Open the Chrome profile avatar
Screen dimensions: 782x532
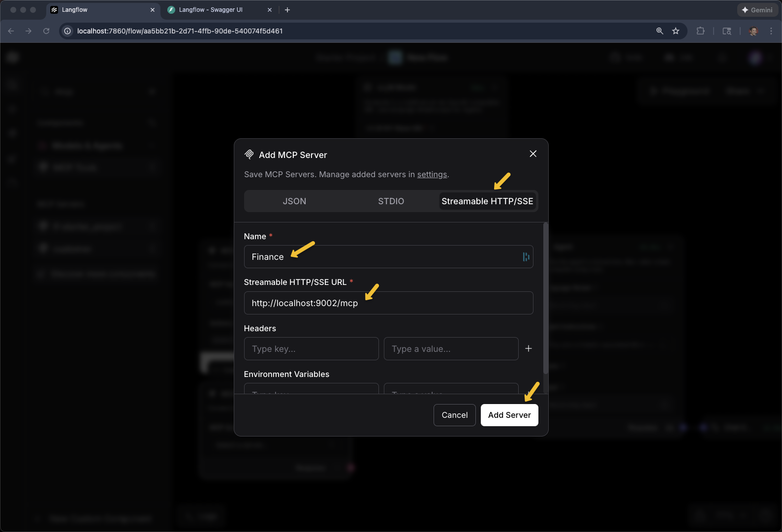click(753, 31)
